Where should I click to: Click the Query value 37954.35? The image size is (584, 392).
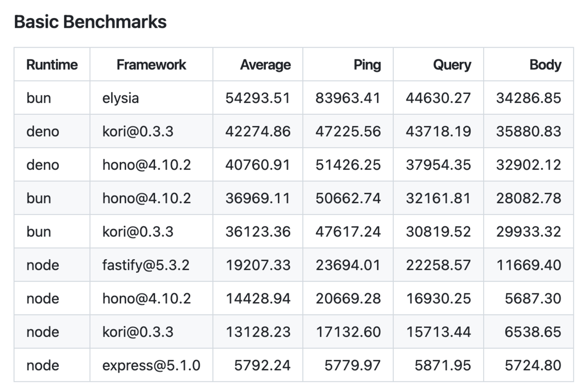tap(438, 164)
